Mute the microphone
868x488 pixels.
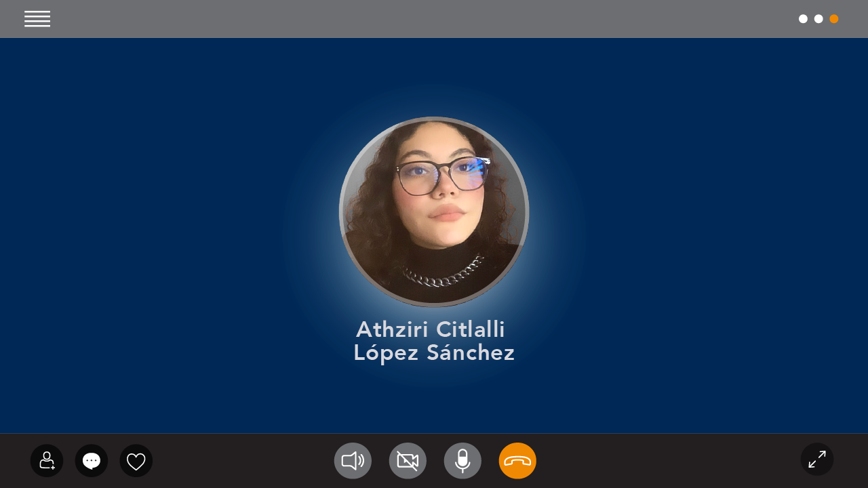[x=462, y=461]
